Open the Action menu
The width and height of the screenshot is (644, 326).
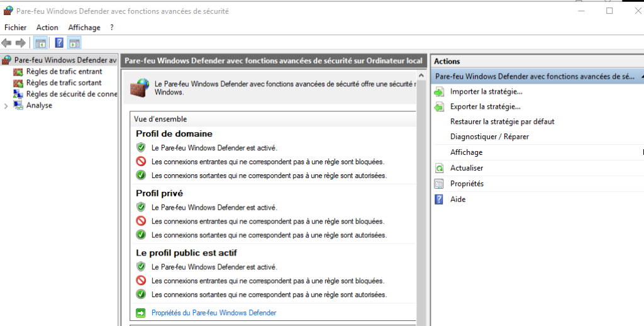coord(47,28)
